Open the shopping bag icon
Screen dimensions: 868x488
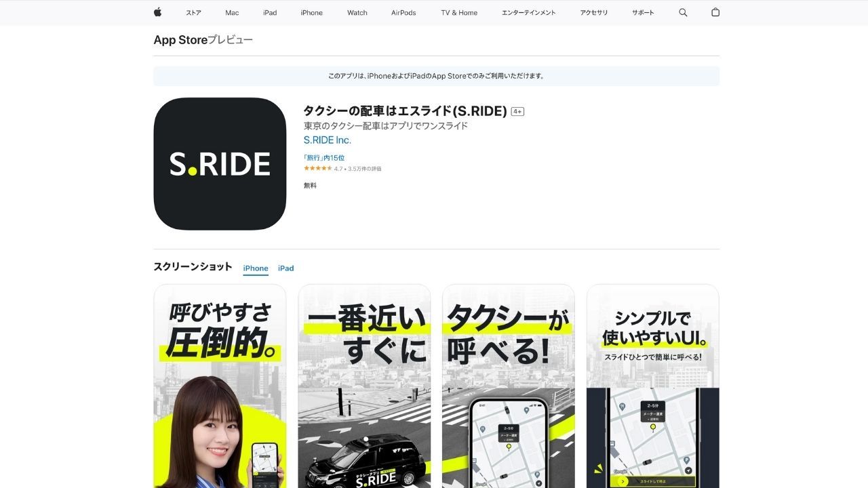(715, 12)
